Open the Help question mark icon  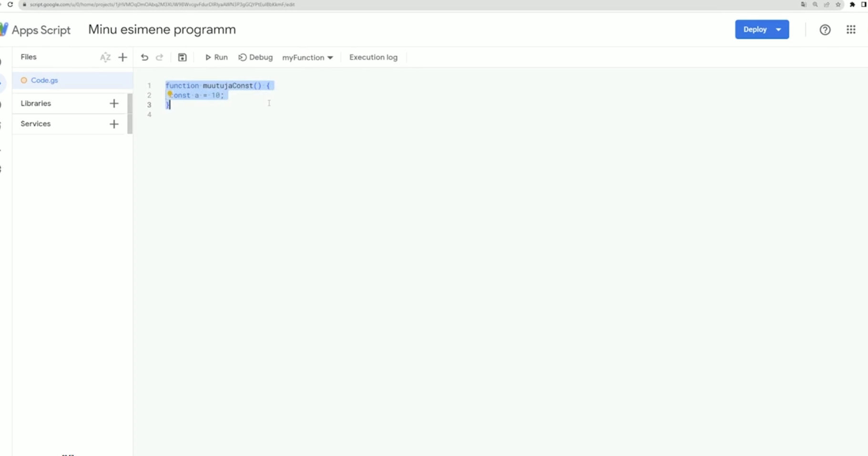pos(825,30)
